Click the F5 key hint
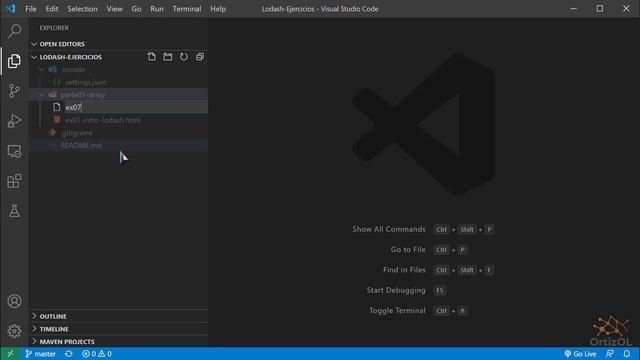 point(440,291)
